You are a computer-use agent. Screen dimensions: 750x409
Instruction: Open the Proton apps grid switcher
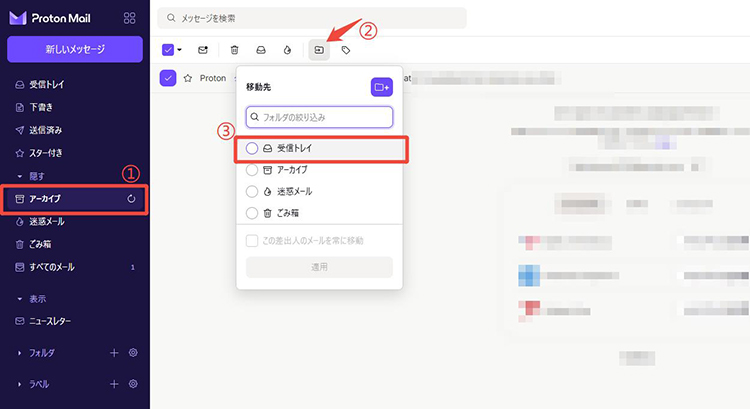(x=129, y=18)
